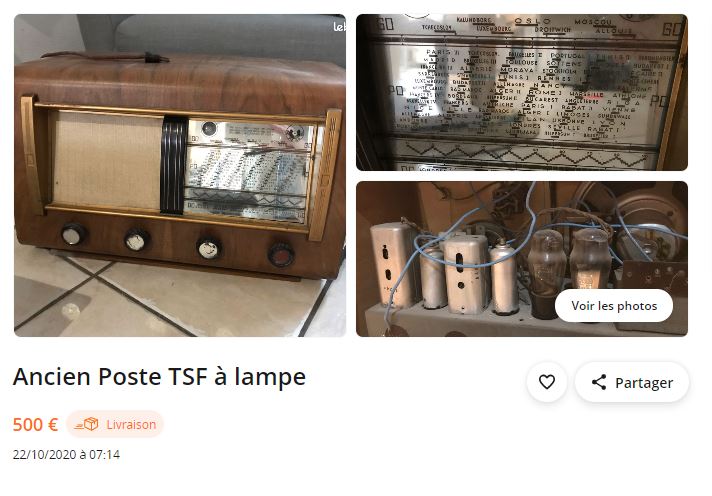Open the radio station dial photo
Image resolution: width=712 pixels, height=496 pixels.
(x=522, y=92)
